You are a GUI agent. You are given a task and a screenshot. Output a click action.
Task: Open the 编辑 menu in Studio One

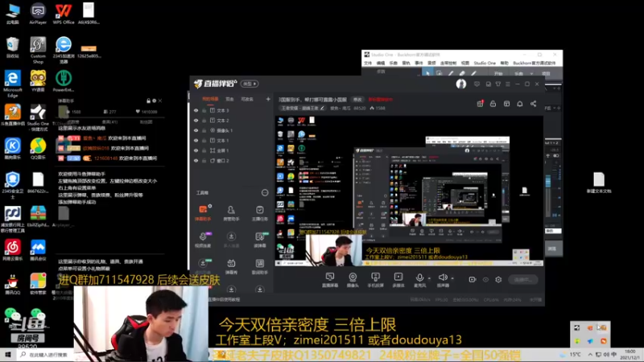(381, 64)
